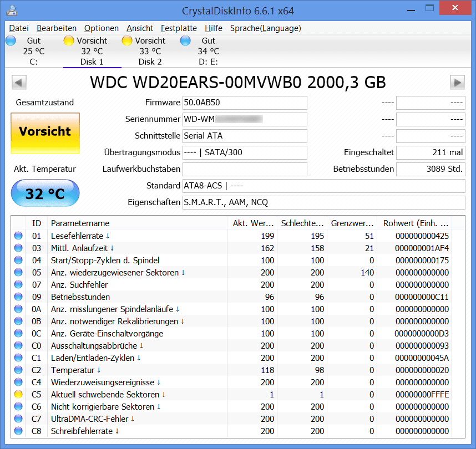This screenshot has width=476, height=449.
Task: Maximize the CrystalDiskInfo window
Action: (x=429, y=8)
